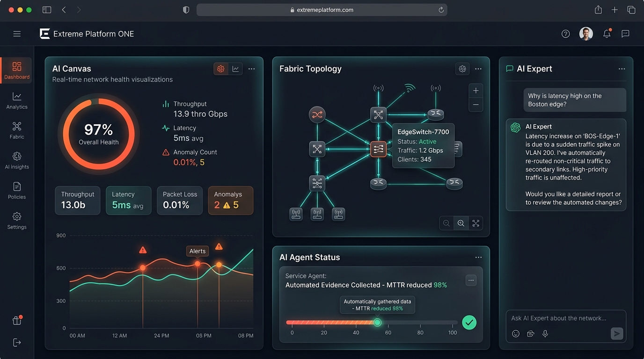
Task: Click the green checkmark status button
Action: [469, 323]
